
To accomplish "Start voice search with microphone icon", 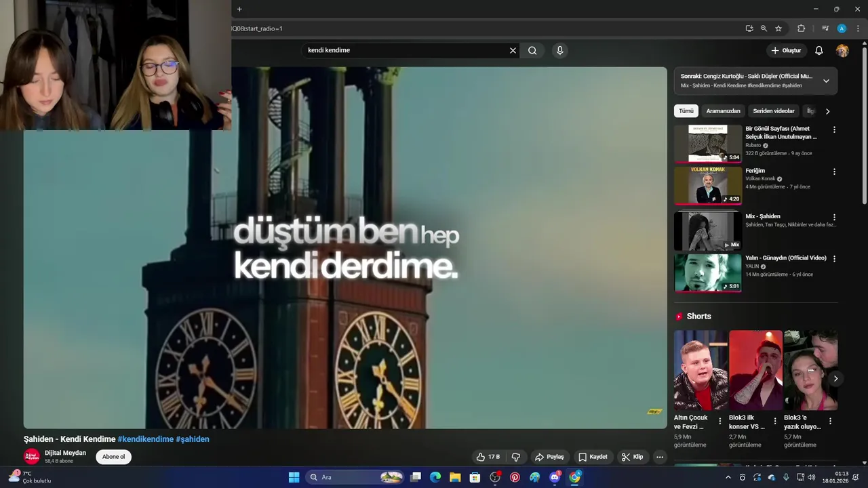I will coord(559,50).
